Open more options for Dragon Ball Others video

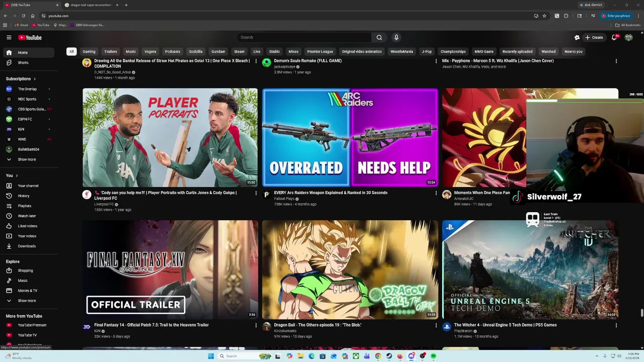(x=436, y=325)
